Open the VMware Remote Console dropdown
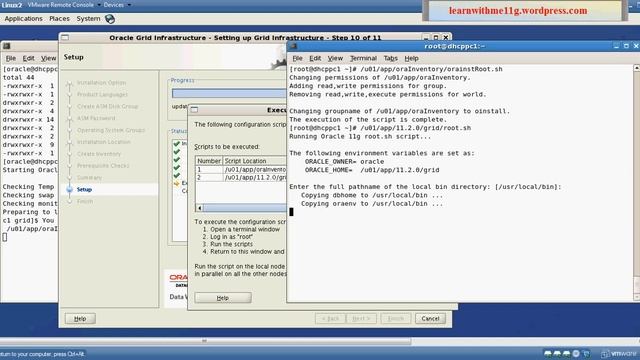Image resolution: width=640 pixels, height=360 pixels. [64, 5]
